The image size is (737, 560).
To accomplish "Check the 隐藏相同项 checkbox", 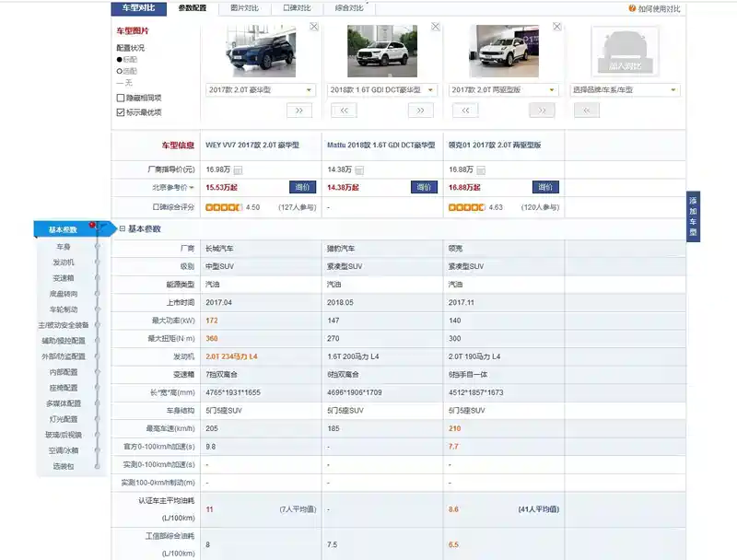I will (121, 98).
